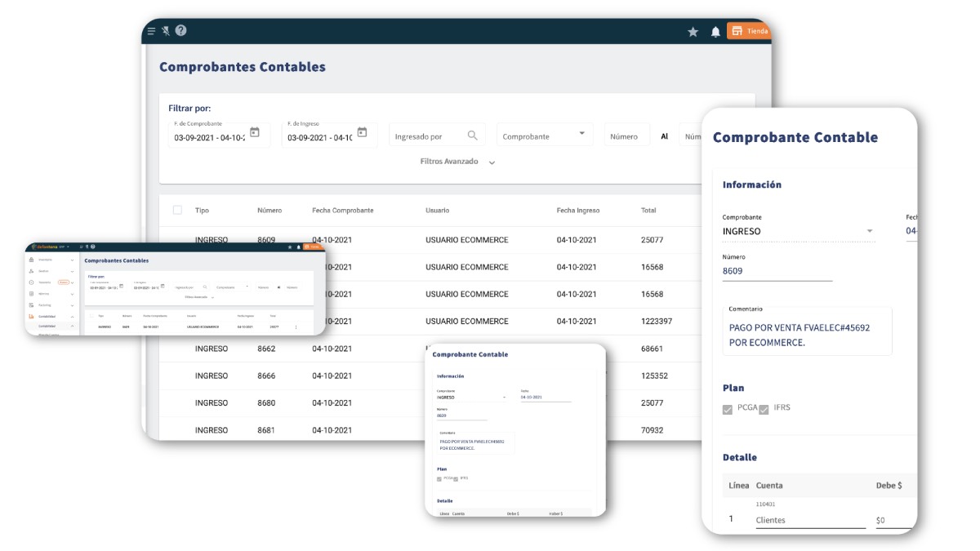Screen dimensions: 980x551
Task: Click the Comentario text box
Action: coord(807,334)
